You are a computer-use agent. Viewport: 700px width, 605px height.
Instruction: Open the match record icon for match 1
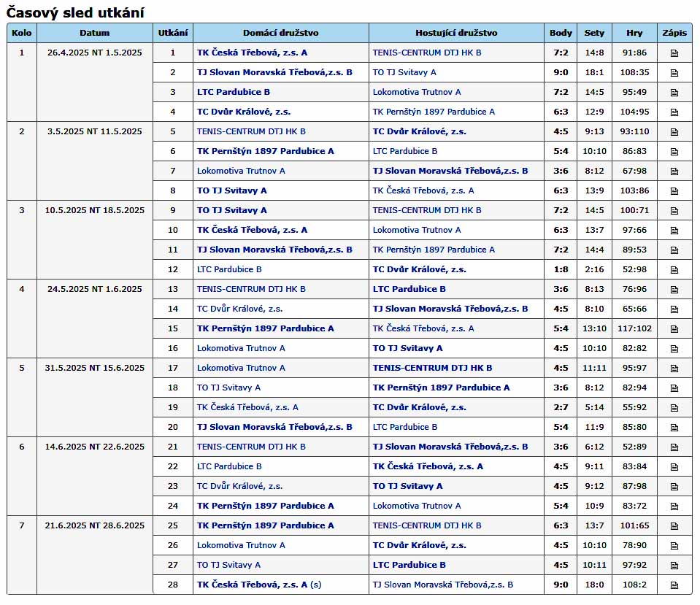point(674,53)
